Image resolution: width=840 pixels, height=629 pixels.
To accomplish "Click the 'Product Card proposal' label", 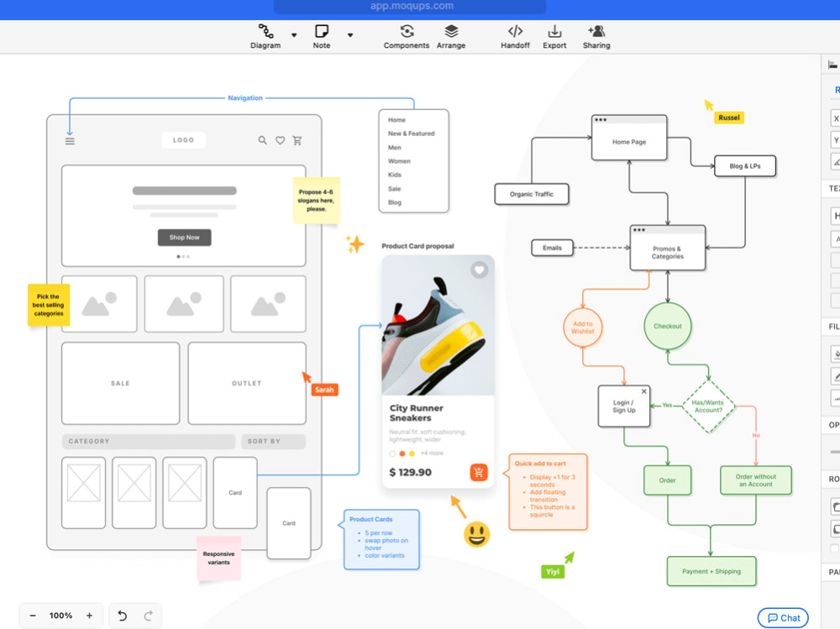I will (x=417, y=246).
